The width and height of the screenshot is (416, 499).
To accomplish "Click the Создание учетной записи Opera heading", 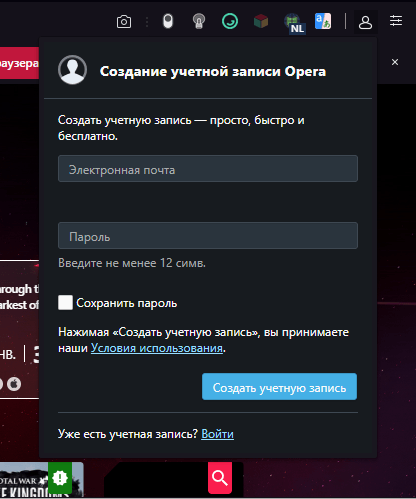I will click(213, 71).
